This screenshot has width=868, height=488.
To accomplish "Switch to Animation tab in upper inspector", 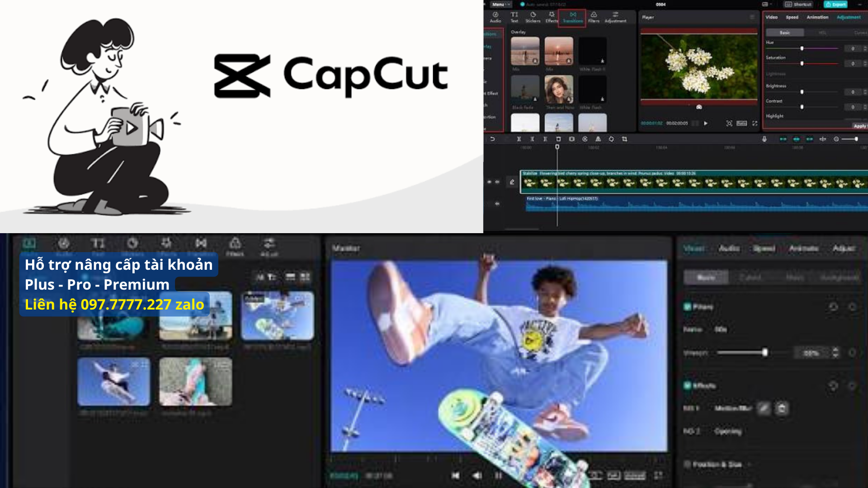I will (817, 17).
